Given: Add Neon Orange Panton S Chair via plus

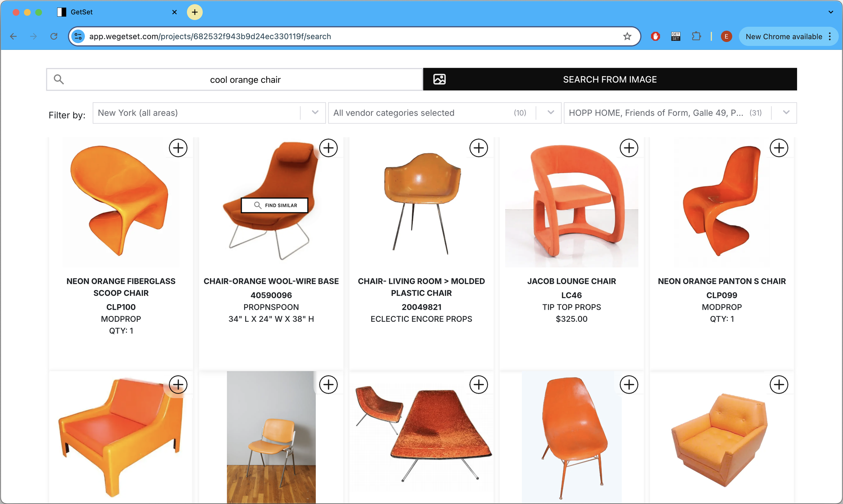Looking at the screenshot, I should [779, 148].
